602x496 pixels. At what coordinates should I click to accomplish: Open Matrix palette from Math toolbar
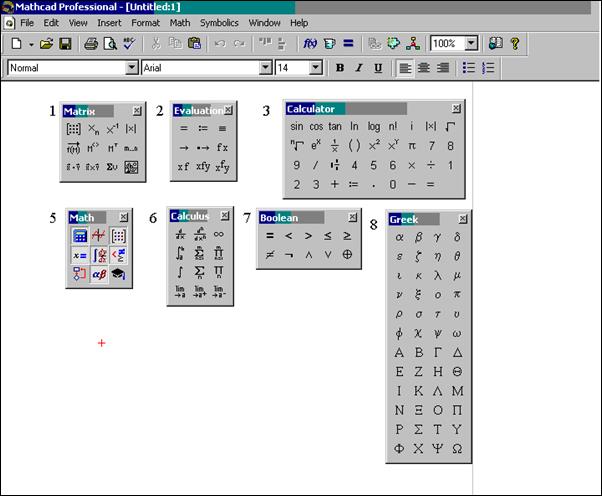[119, 236]
